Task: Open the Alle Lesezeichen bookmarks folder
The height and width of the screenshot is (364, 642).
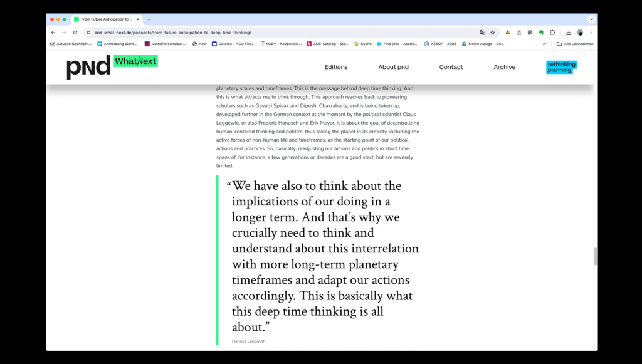Action: (575, 44)
